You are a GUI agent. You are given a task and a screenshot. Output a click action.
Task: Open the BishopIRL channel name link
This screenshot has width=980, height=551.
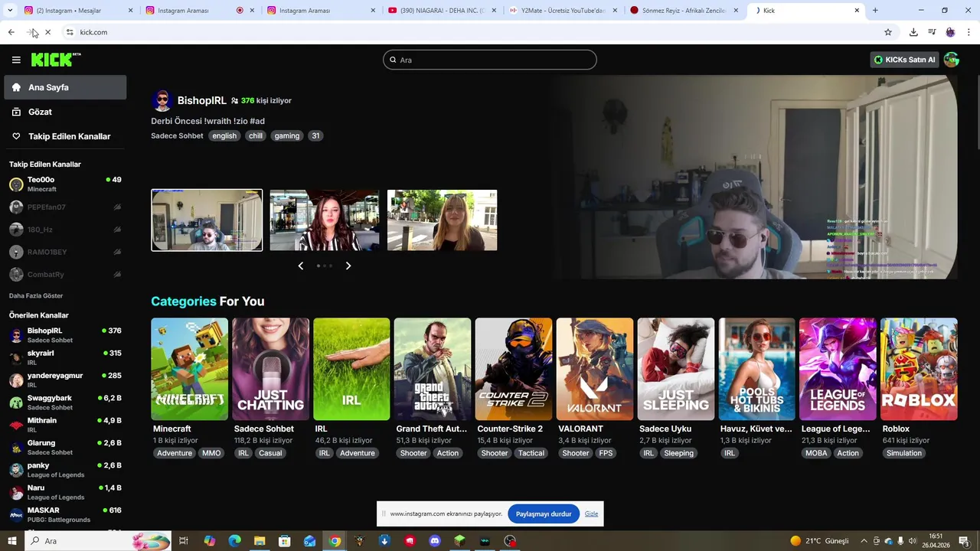point(202,100)
